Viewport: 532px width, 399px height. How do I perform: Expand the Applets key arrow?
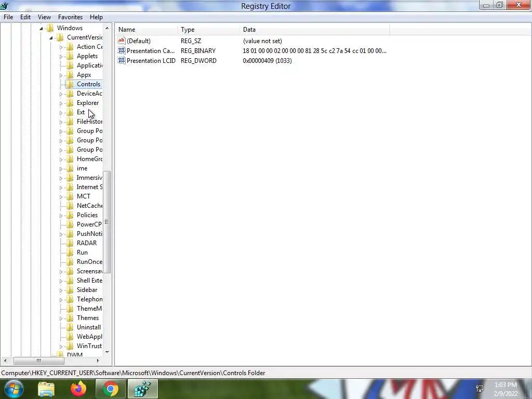point(61,57)
